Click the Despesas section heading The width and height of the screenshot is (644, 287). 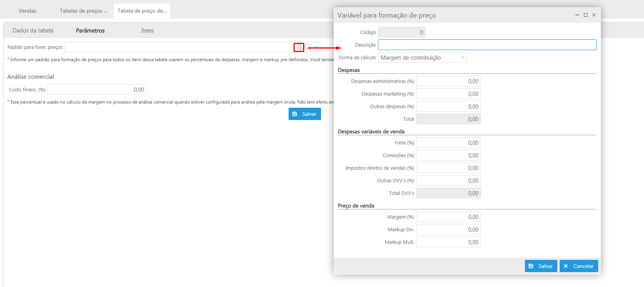click(x=349, y=70)
